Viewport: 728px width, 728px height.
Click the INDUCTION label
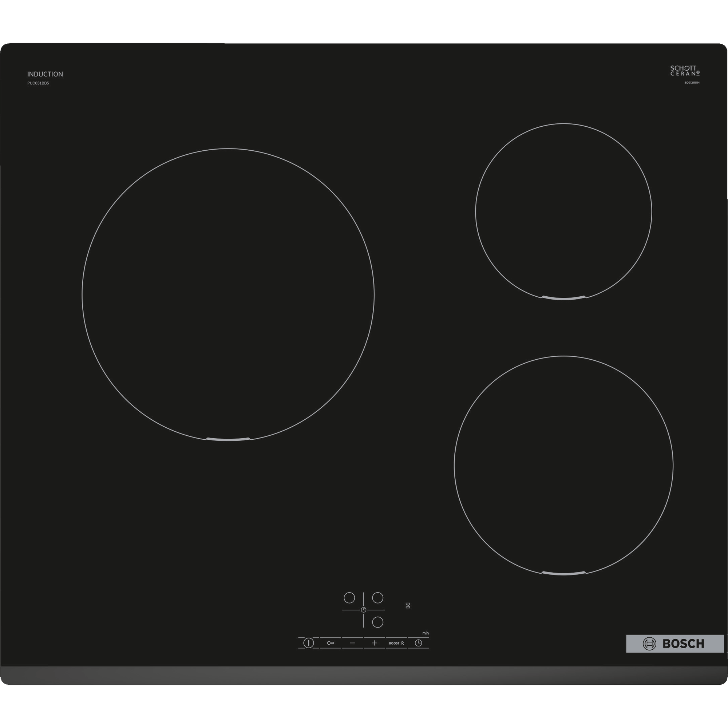coord(45,74)
